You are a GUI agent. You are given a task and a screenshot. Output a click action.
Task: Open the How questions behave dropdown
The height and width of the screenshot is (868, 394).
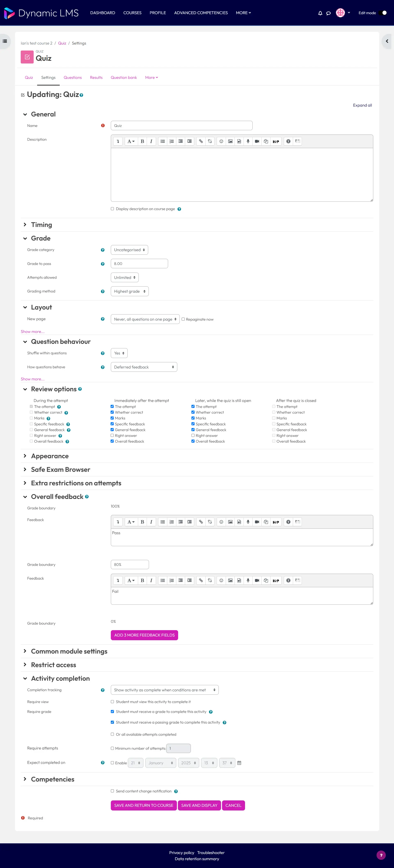tap(144, 367)
